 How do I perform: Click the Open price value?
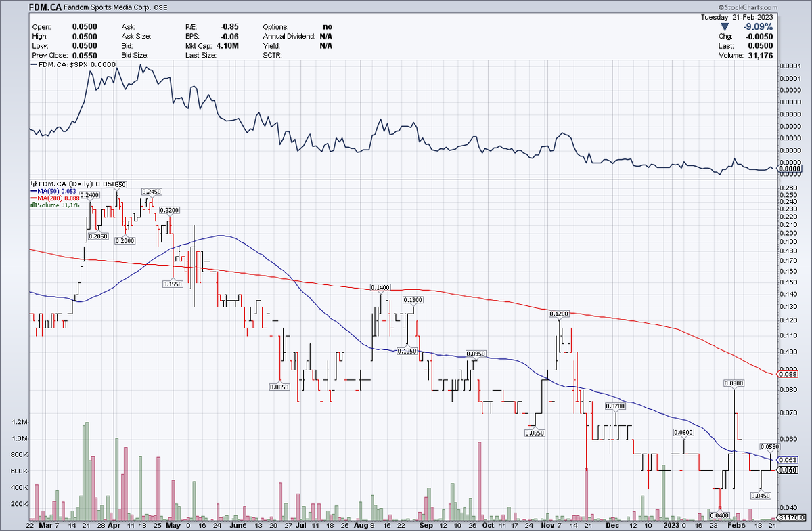point(85,26)
